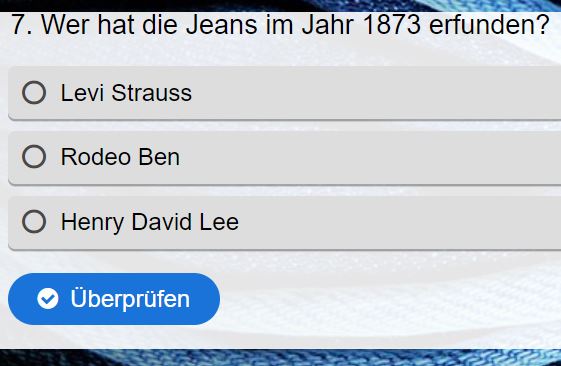Click the "Rodeo Ben" answer label text

point(120,157)
